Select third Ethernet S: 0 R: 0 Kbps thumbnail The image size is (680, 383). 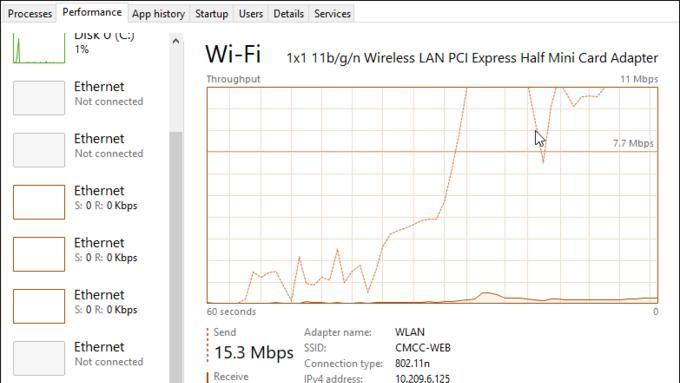coord(39,306)
